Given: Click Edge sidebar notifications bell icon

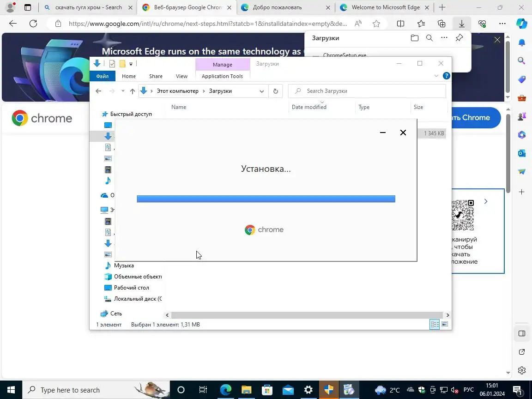Looking at the screenshot, I should click(x=522, y=42).
